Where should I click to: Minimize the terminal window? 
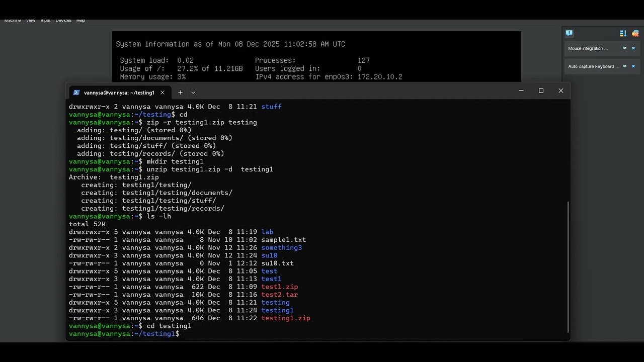521,90
